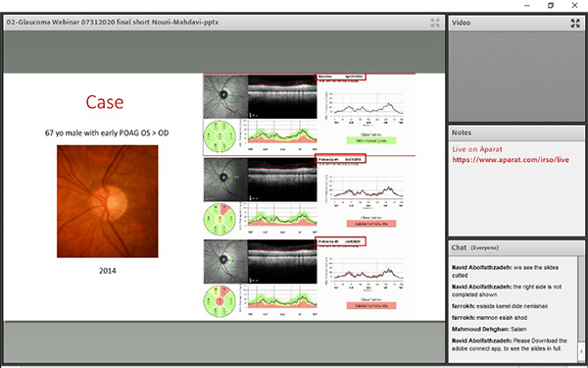Click the Baseline label box on top OCT scan

pos(340,77)
